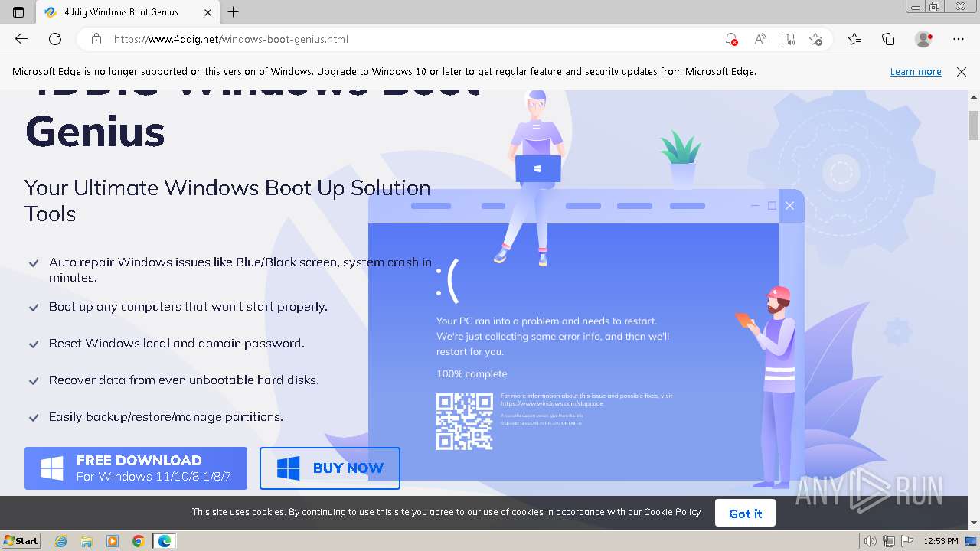Accept cookies with Got it button
Screen dimensions: 980x551
click(x=745, y=514)
